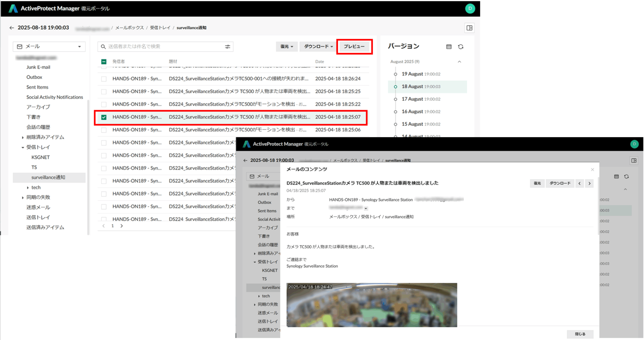Check the mail dated 2025-04-18 18:25:06
Image resolution: width=644 pixels, height=340 pixels.
(x=104, y=130)
